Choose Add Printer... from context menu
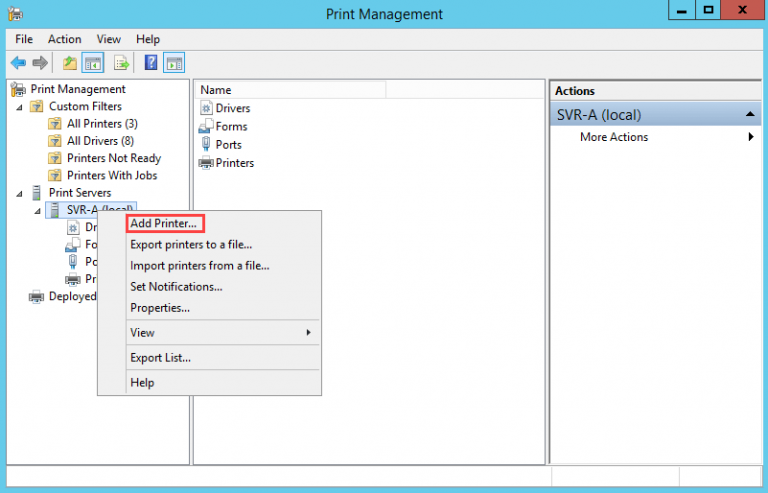This screenshot has height=493, width=768. [x=164, y=223]
